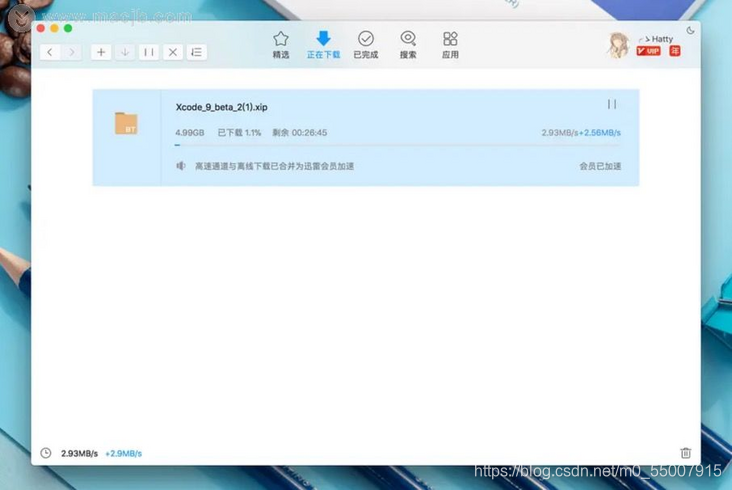Toggle night mode with the moon icon
Screen dimensions: 732x490
[x=690, y=31]
